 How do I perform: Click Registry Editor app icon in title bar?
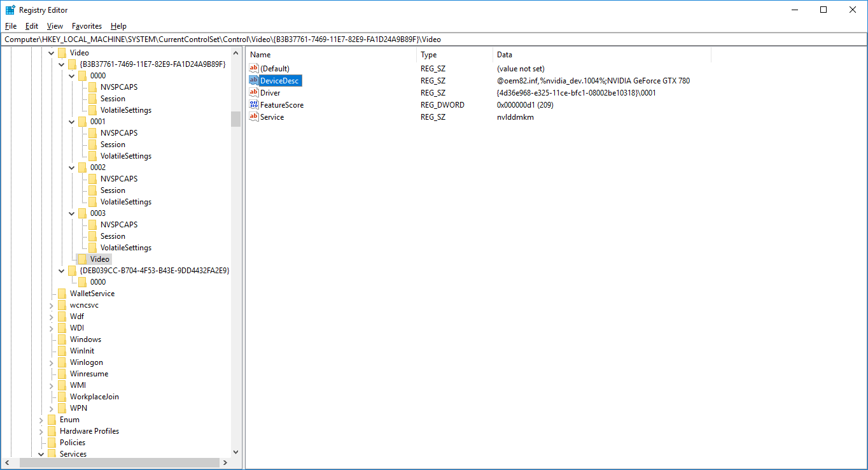[10, 10]
